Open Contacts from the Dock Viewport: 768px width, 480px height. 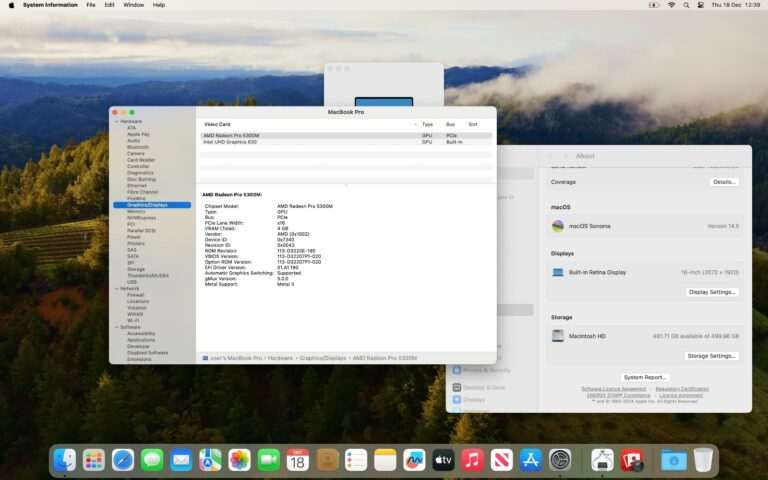[327, 460]
